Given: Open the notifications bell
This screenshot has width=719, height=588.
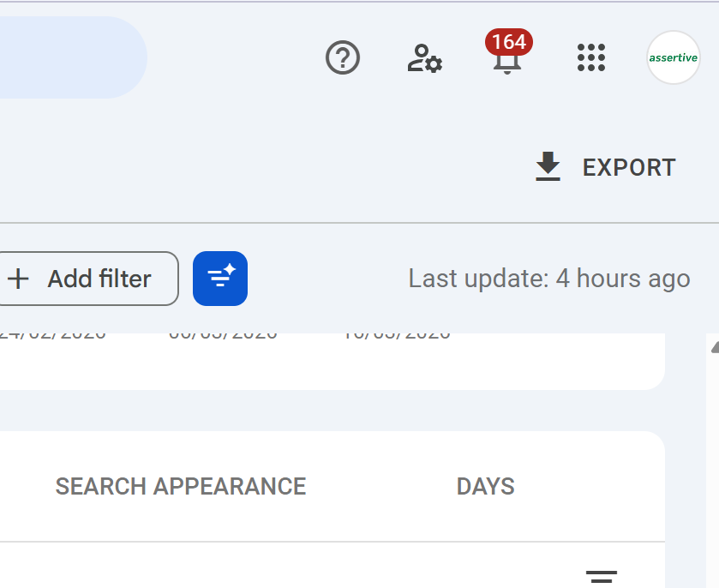Looking at the screenshot, I should [507, 62].
